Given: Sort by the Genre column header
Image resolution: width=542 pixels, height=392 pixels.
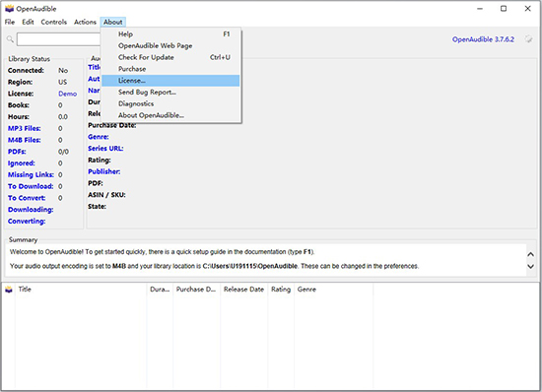Looking at the screenshot, I should click(x=333, y=290).
